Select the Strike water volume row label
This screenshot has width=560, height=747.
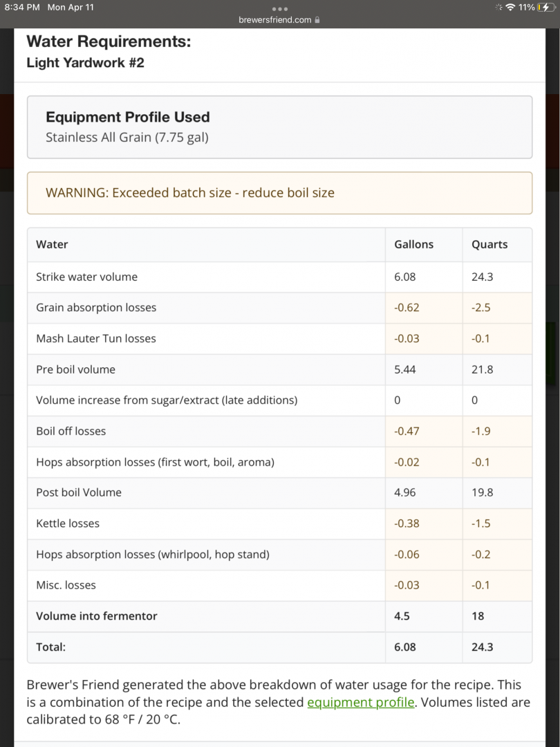pos(86,277)
